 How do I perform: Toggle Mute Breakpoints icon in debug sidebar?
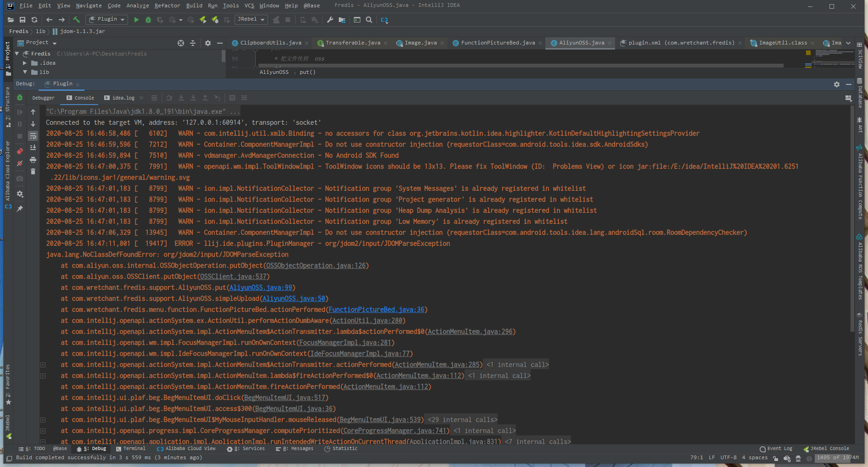point(20,163)
